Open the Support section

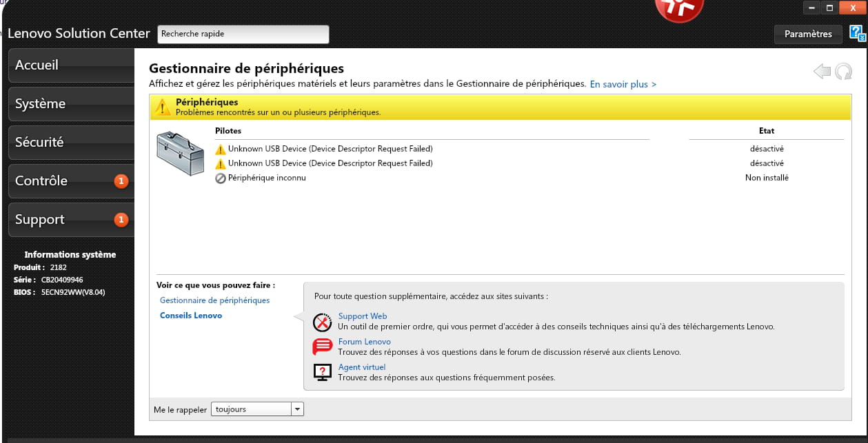[71, 220]
